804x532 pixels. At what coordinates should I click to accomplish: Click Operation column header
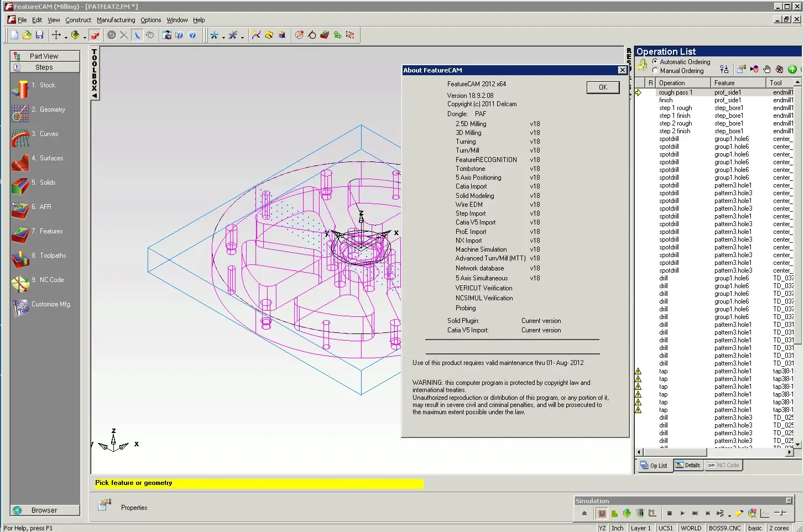coord(683,82)
